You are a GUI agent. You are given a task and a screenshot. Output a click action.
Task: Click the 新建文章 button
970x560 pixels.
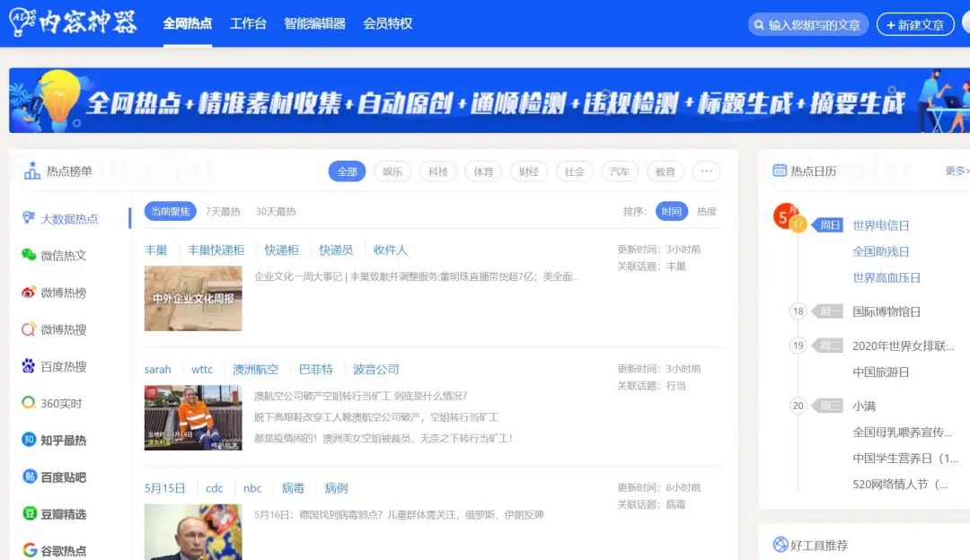coord(915,25)
